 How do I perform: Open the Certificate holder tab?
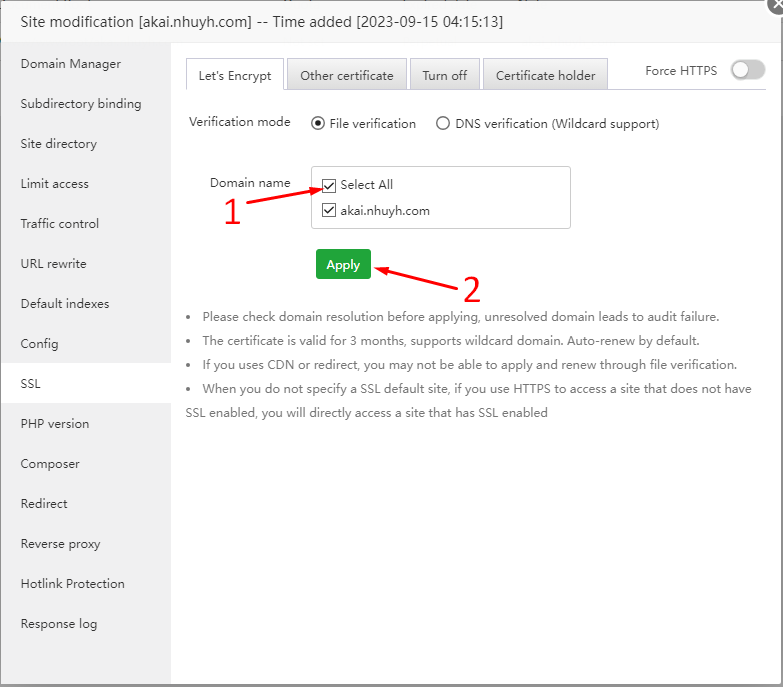click(x=545, y=75)
